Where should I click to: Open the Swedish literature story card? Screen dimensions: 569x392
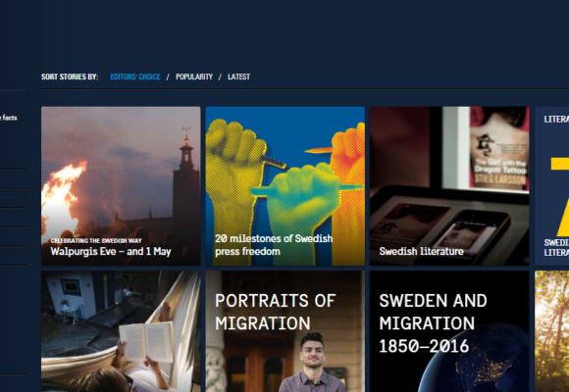(449, 186)
